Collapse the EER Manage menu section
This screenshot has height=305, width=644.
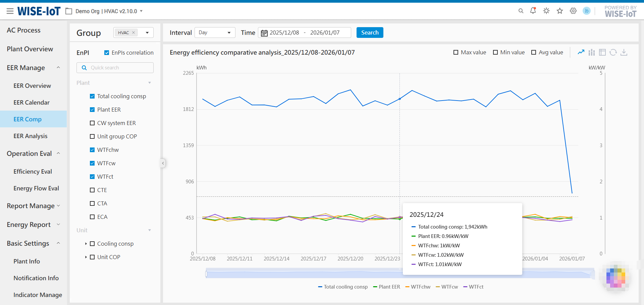pyautogui.click(x=58, y=68)
